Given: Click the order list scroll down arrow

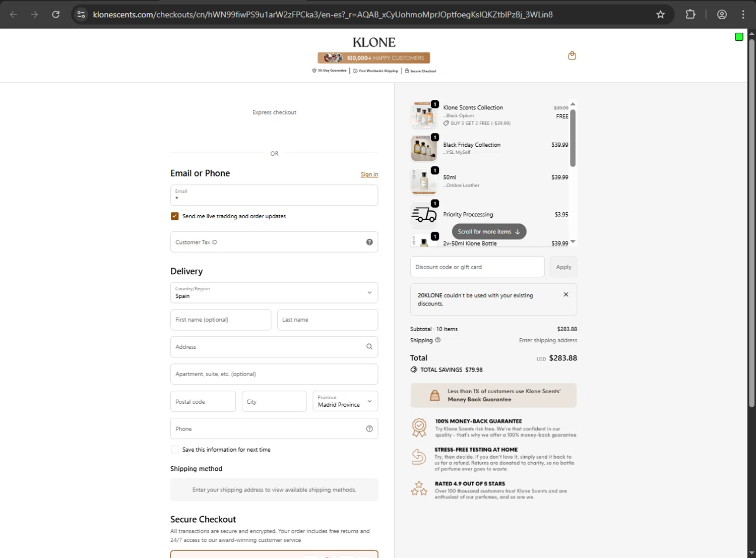Looking at the screenshot, I should (573, 242).
